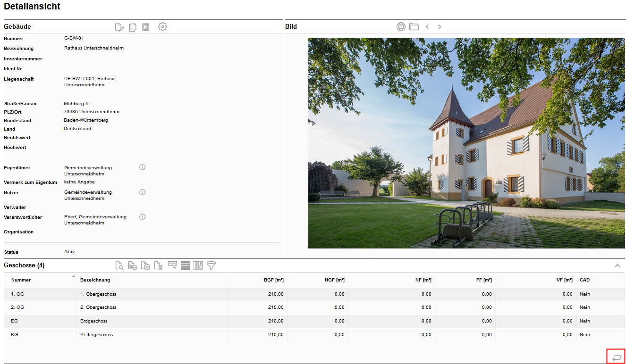
Task: Sort by the Nummer column header
Action: 21,280
